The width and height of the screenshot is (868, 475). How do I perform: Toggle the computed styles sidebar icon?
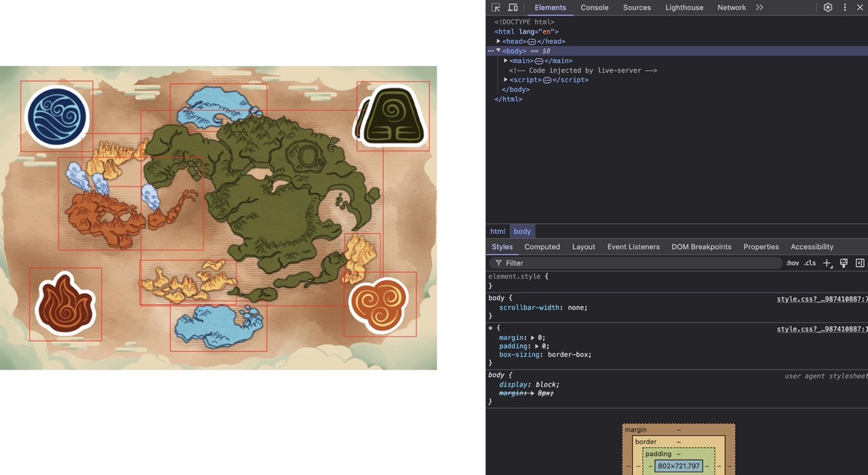click(x=860, y=263)
